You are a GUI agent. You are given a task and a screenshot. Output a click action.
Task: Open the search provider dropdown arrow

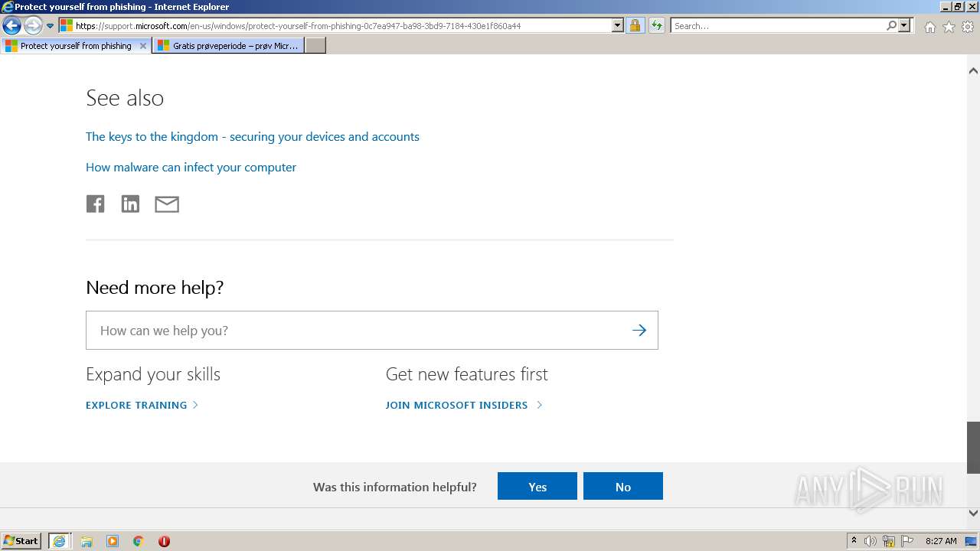tap(904, 26)
